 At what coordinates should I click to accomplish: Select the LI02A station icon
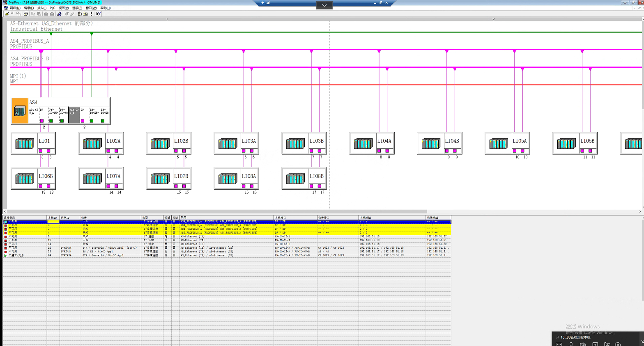point(92,144)
